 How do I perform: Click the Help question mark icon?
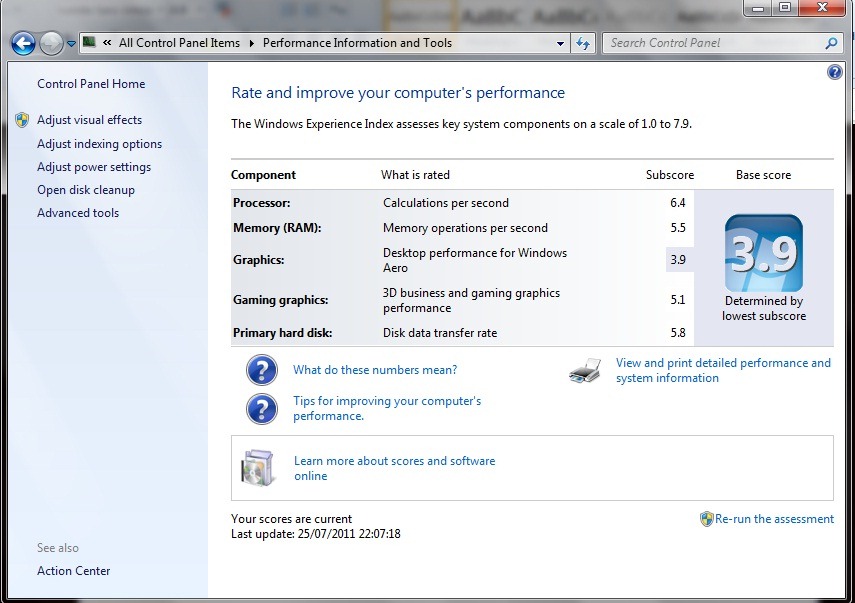(835, 72)
